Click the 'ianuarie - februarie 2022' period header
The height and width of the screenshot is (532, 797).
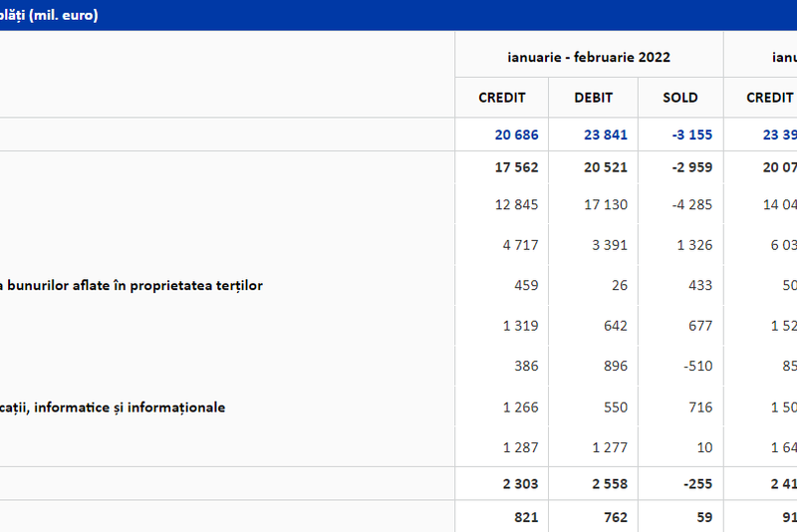[589, 57]
